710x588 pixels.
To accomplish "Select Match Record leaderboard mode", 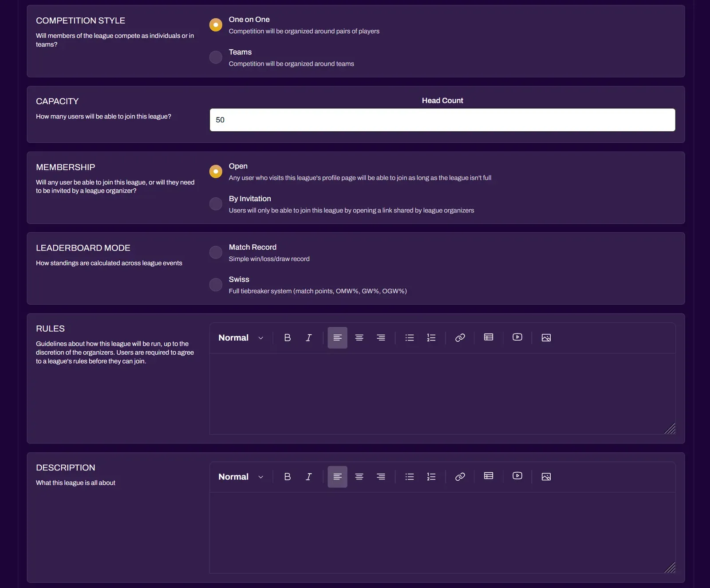I will coord(216,252).
